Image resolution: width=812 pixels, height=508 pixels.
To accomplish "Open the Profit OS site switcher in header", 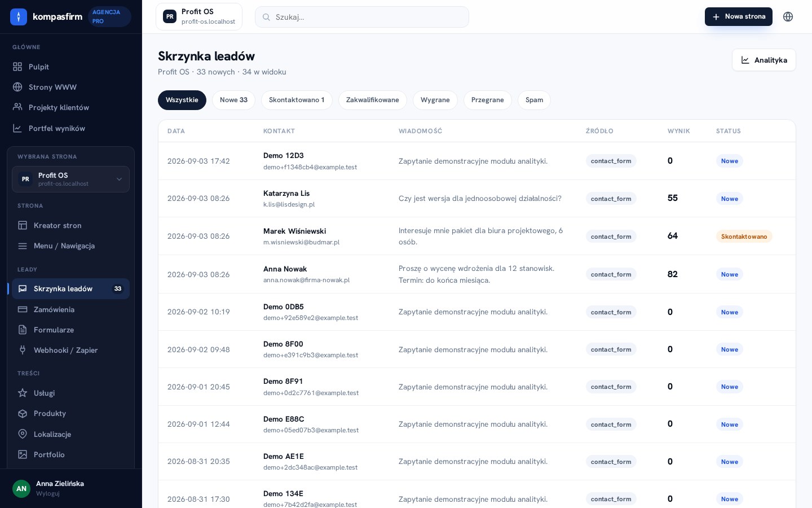I will point(199,16).
